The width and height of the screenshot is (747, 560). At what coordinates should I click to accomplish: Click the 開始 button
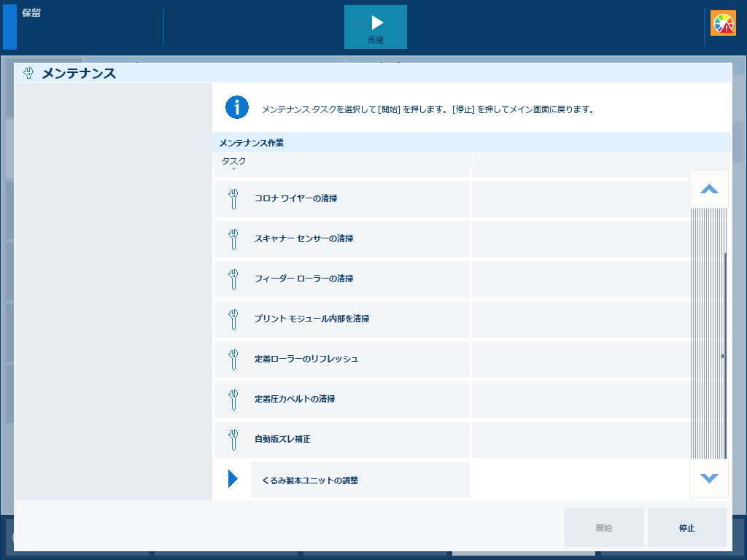coord(603,527)
